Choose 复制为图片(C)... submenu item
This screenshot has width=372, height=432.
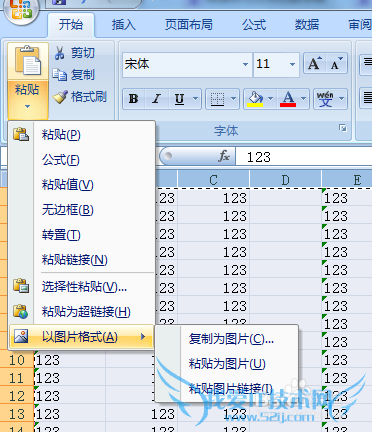(227, 339)
